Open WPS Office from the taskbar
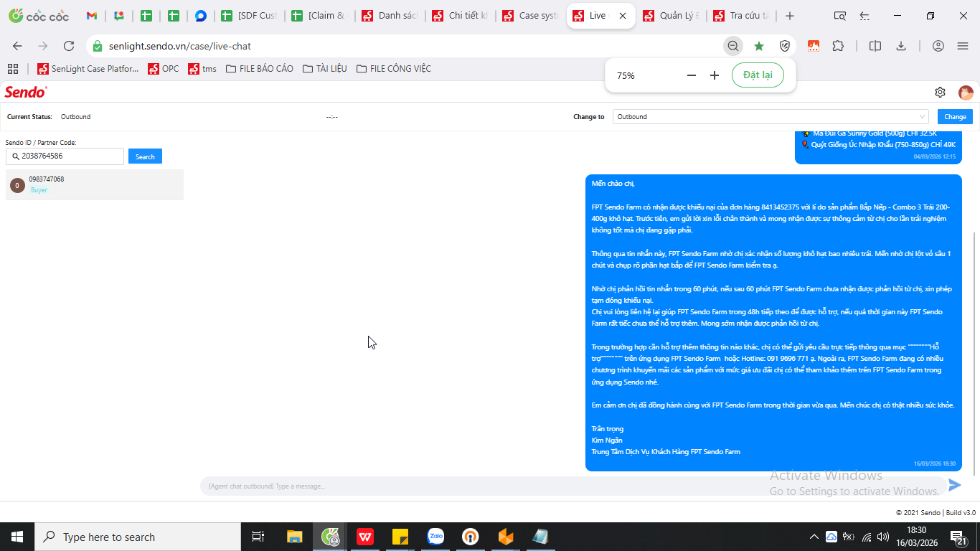The height and width of the screenshot is (551, 980). coord(365,537)
